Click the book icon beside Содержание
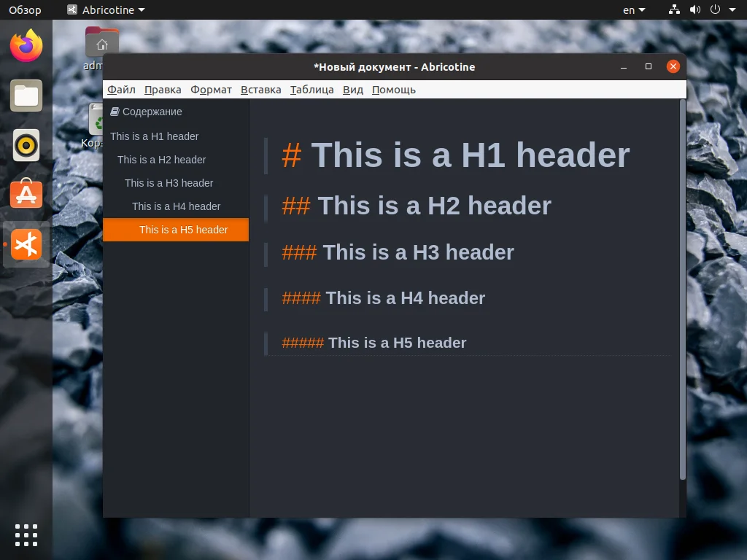 pyautogui.click(x=115, y=112)
